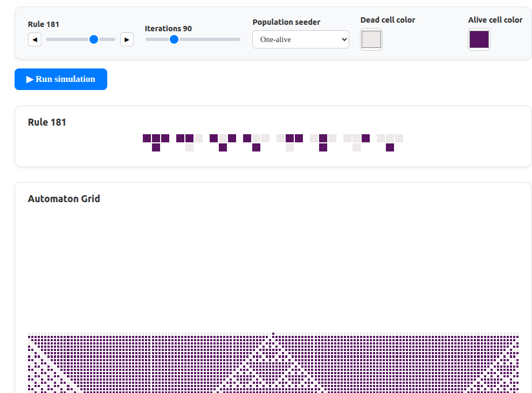The height and width of the screenshot is (393, 532).
Task: Open the Population seeder dropdown
Action: [300, 39]
